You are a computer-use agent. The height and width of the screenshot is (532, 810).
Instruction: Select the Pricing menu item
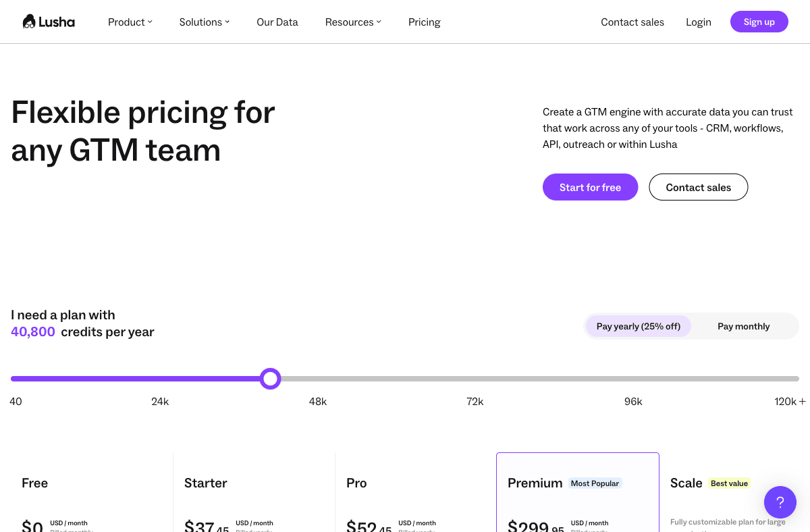tap(424, 22)
